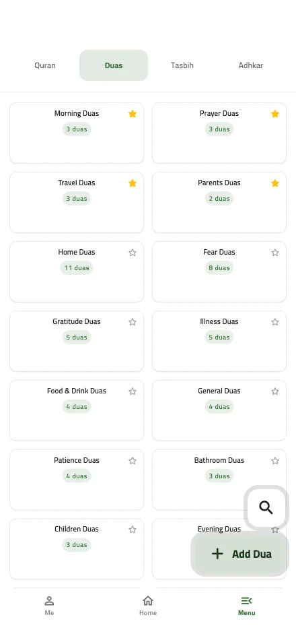The image size is (296, 644).
Task: Star the Illness Duas card
Action: [275, 322]
